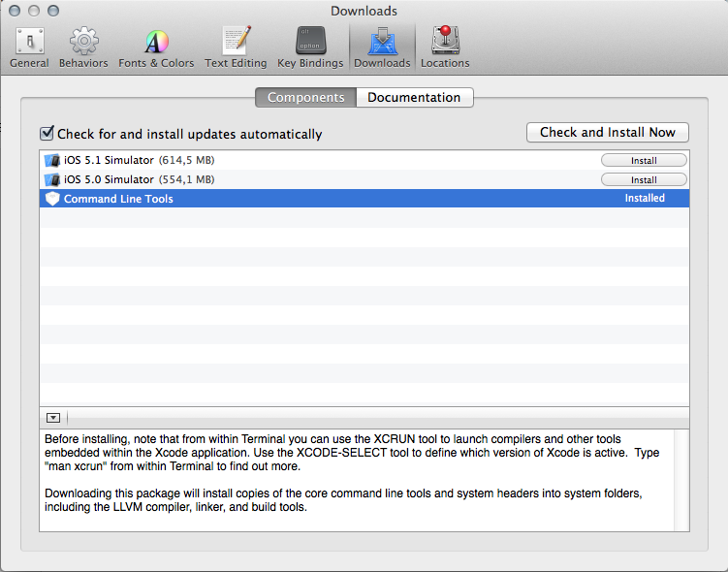Click the iOS 5.1 Simulator row icon
Viewport: 728px width, 572px height.
pyautogui.click(x=52, y=160)
